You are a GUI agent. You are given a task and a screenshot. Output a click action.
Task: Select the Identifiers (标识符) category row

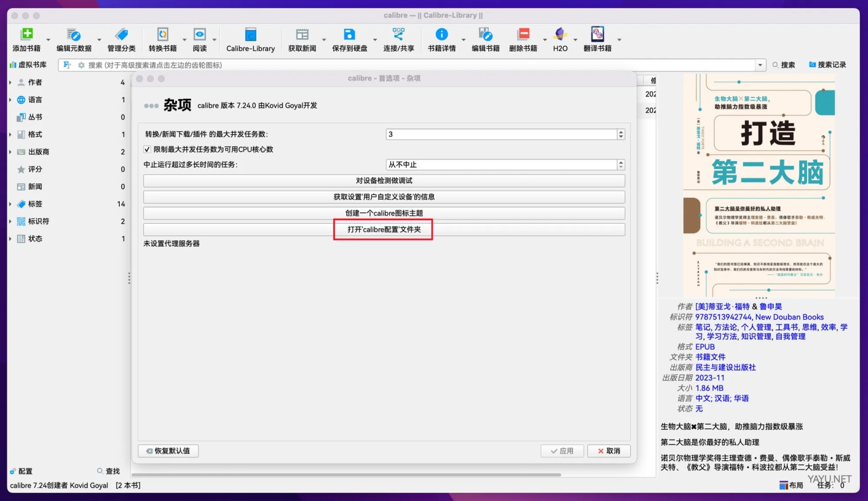click(x=67, y=221)
